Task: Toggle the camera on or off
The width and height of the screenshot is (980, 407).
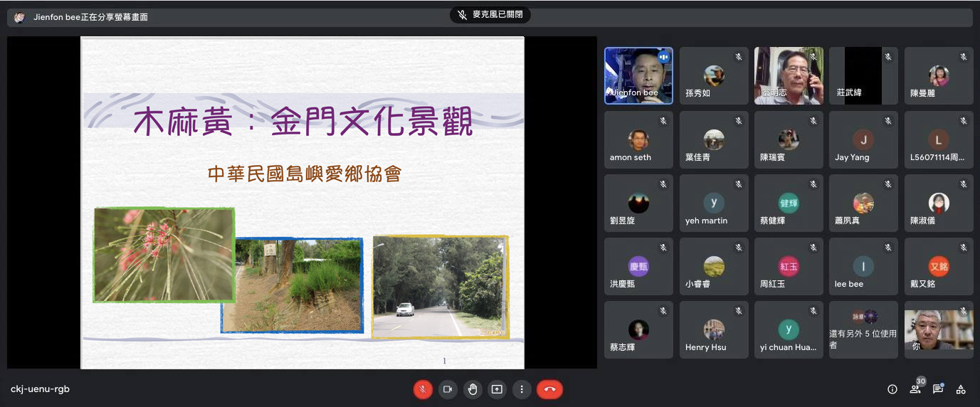Action: pos(448,389)
